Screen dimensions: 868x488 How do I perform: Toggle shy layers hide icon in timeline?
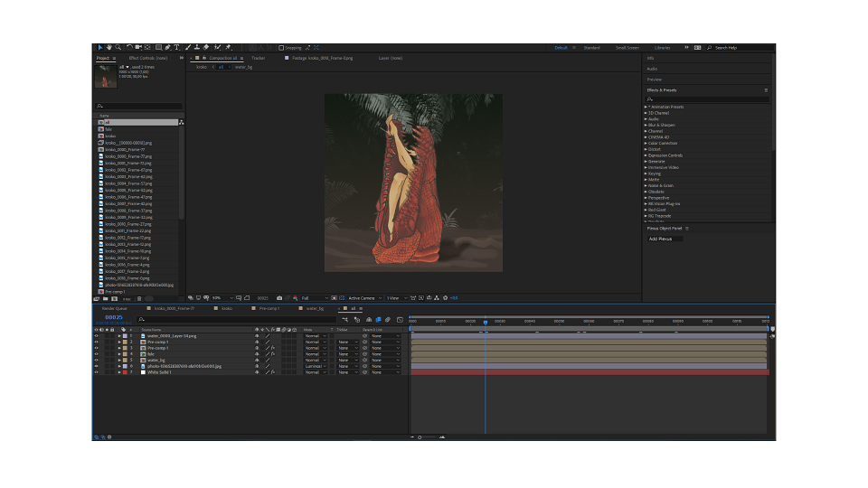369,319
